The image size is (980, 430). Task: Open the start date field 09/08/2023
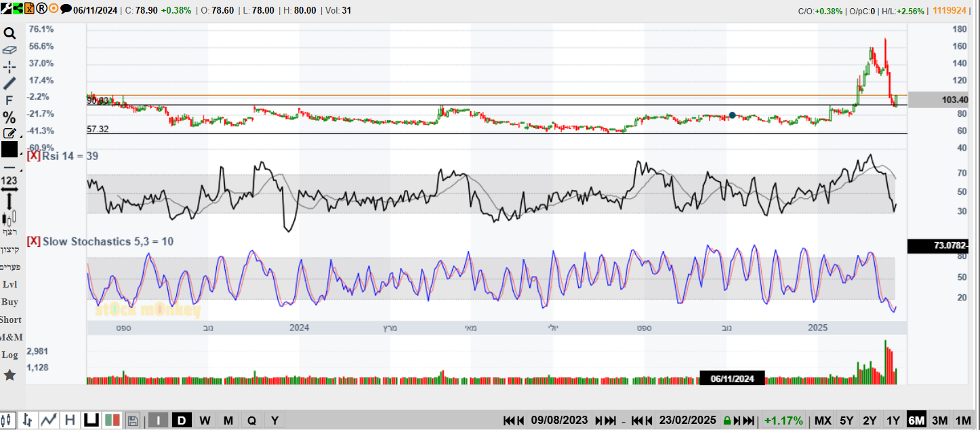coord(560,421)
